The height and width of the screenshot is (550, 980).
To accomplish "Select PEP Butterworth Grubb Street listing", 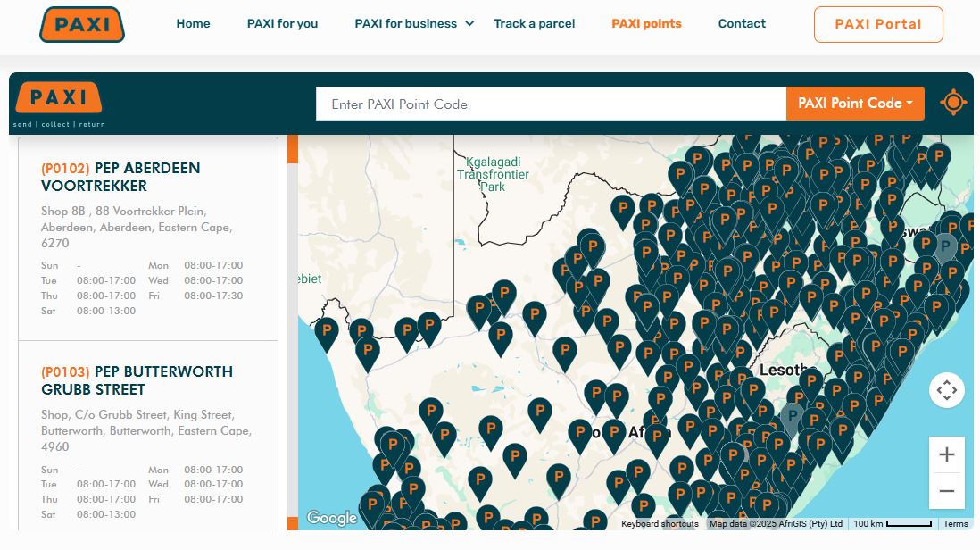I will (137, 380).
